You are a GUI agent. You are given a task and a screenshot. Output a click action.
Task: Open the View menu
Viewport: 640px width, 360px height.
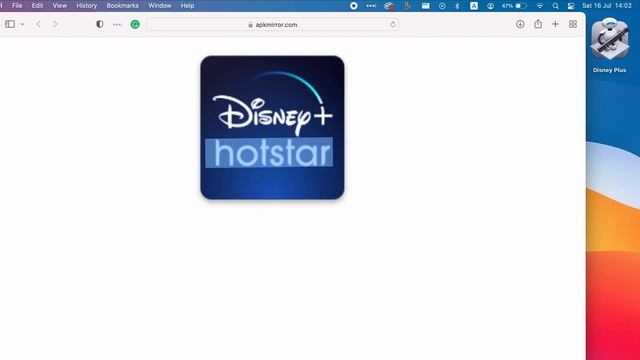pos(60,6)
